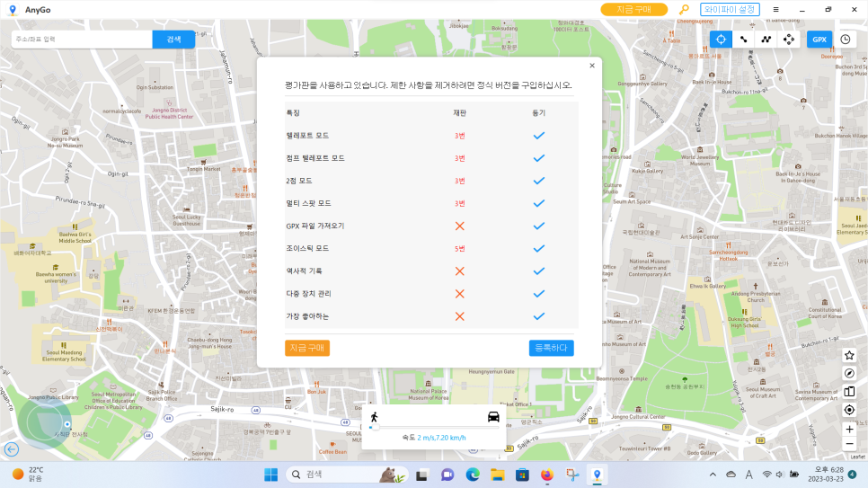Viewport: 868px width, 488px height.
Task: Click the compass icon on map sidebar
Action: (x=849, y=373)
